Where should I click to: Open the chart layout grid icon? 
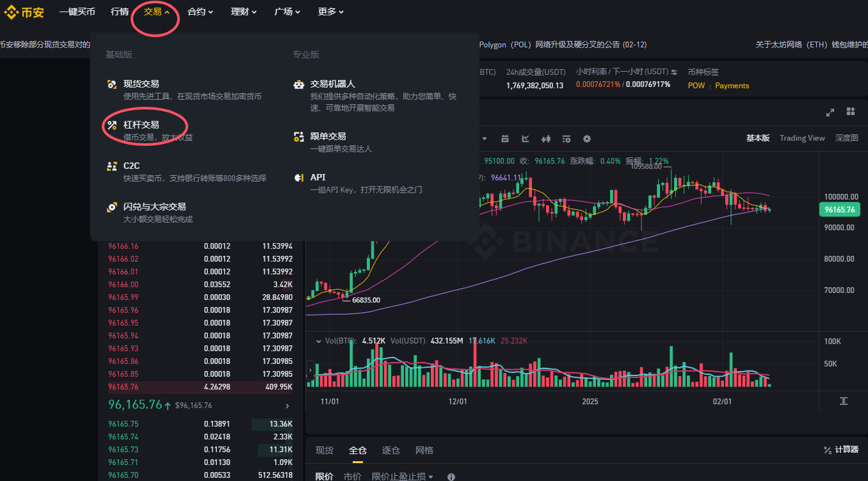pos(851,112)
